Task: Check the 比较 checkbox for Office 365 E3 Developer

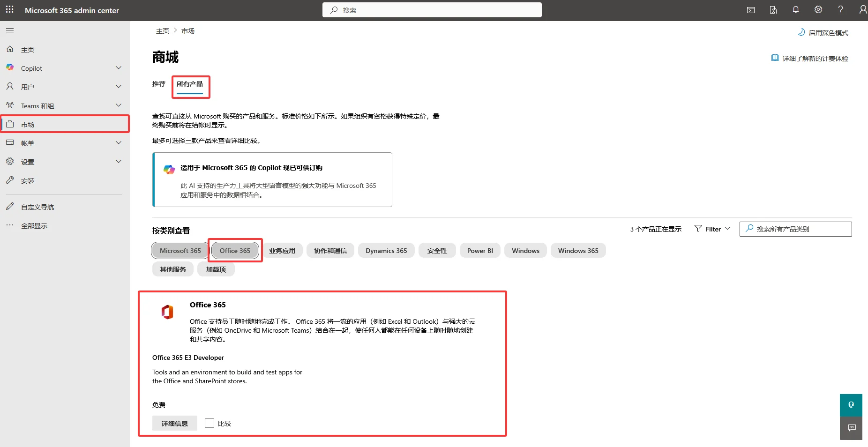Action: pyautogui.click(x=210, y=423)
